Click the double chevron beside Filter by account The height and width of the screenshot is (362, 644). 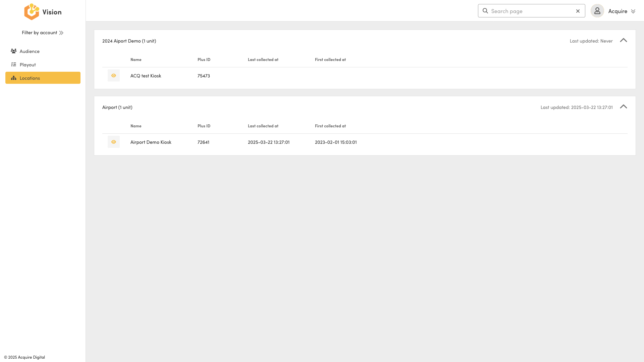pos(61,33)
